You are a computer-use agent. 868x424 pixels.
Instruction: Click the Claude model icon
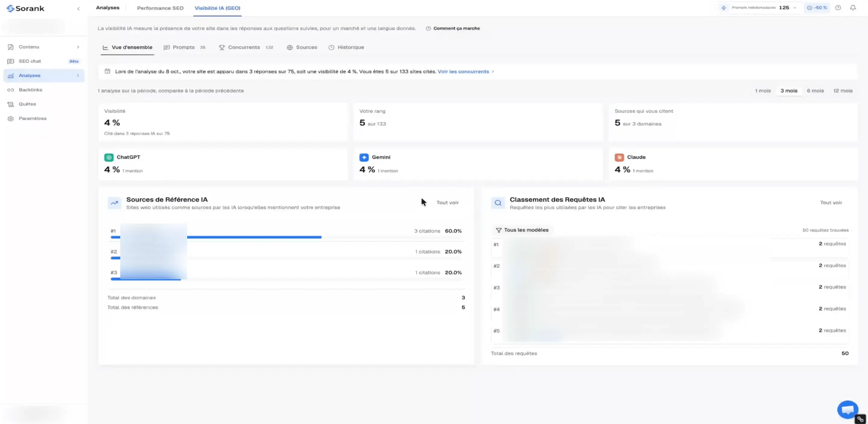coord(619,157)
